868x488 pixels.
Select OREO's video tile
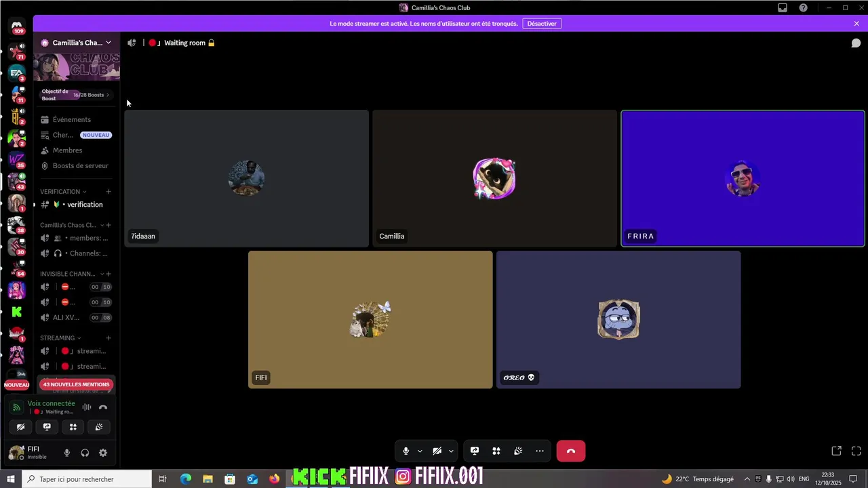coord(618,320)
